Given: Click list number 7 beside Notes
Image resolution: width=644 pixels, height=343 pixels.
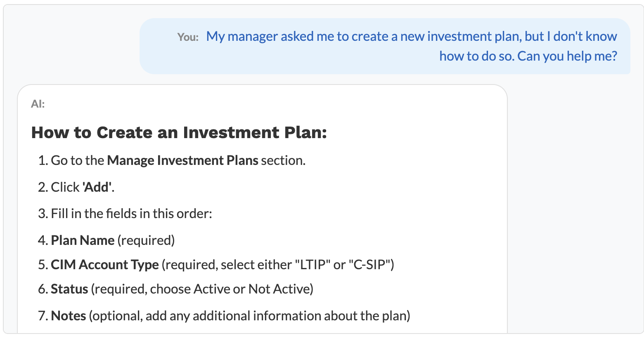Looking at the screenshot, I should (43, 316).
